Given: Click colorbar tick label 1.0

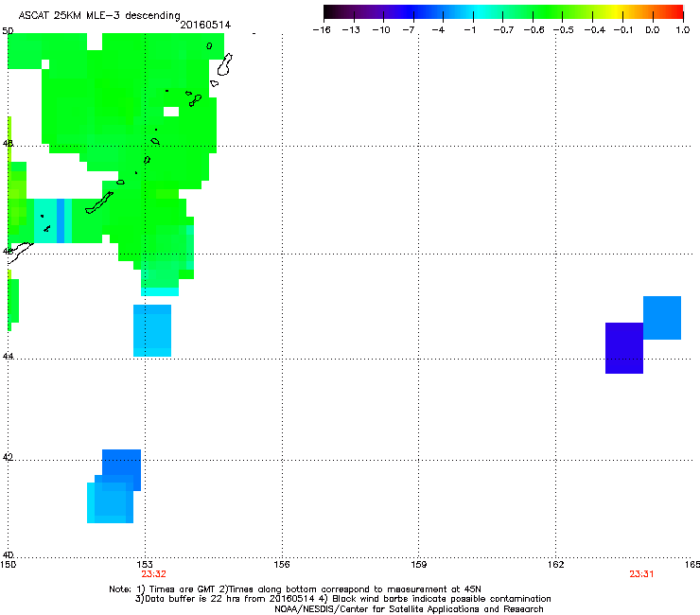Looking at the screenshot, I should tap(683, 30).
